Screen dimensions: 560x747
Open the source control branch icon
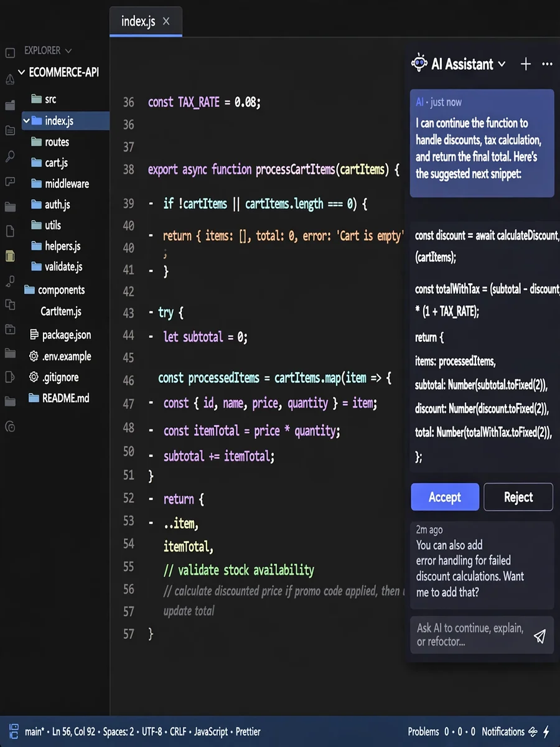[10, 281]
